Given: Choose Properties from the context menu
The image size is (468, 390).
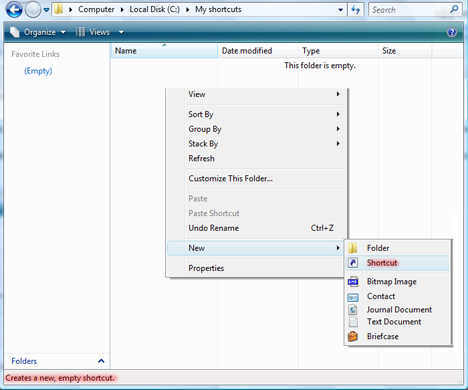Looking at the screenshot, I should tap(256, 268).
